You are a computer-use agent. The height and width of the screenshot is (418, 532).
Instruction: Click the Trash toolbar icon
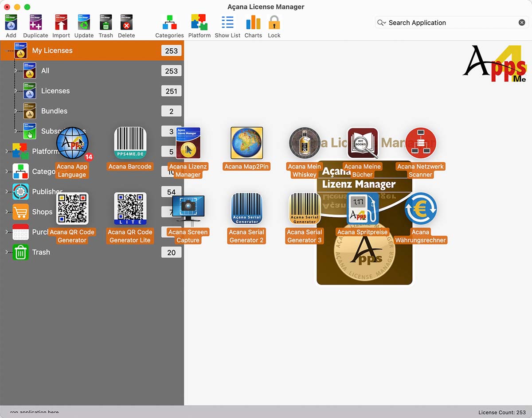[106, 22]
